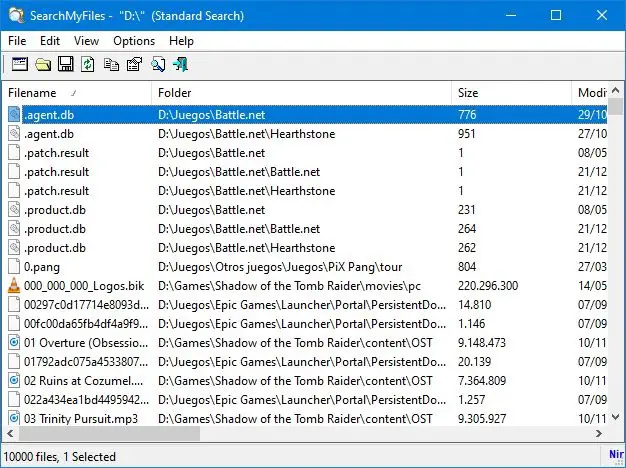Open the View menu
The image size is (626, 468).
click(x=86, y=41)
